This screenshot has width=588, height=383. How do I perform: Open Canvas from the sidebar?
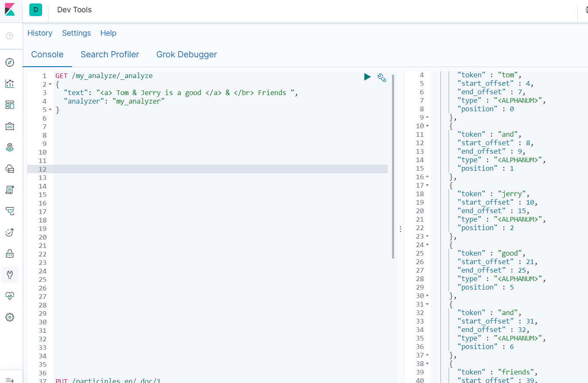(10, 126)
